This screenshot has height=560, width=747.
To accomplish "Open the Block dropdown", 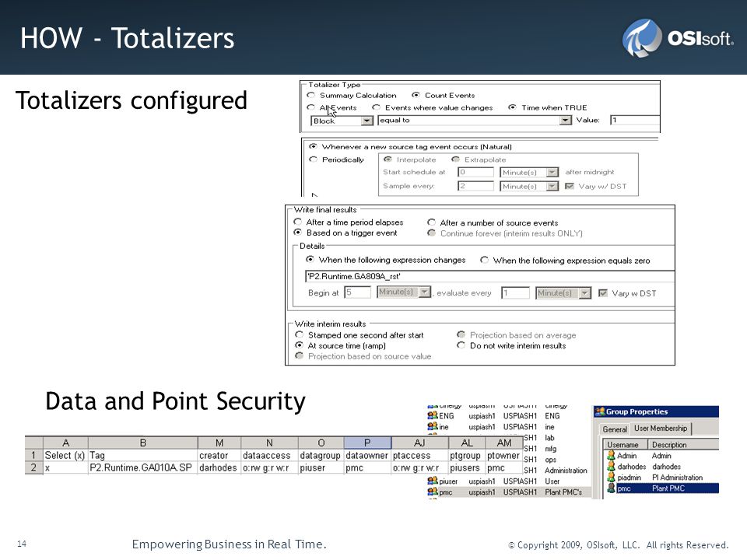I will (366, 121).
